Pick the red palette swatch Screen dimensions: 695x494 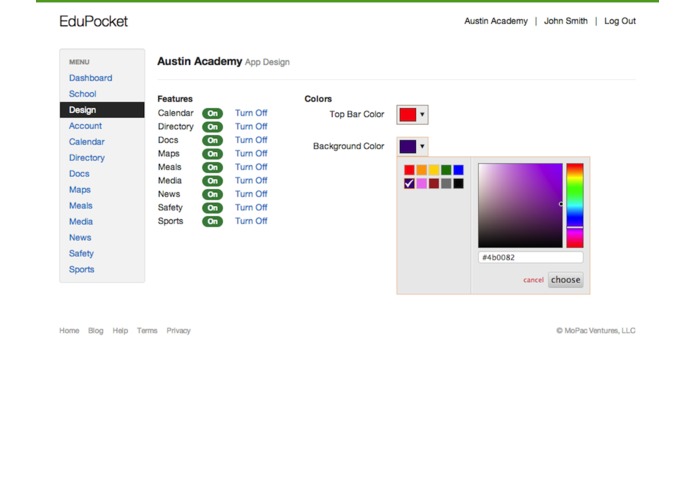[x=409, y=170]
